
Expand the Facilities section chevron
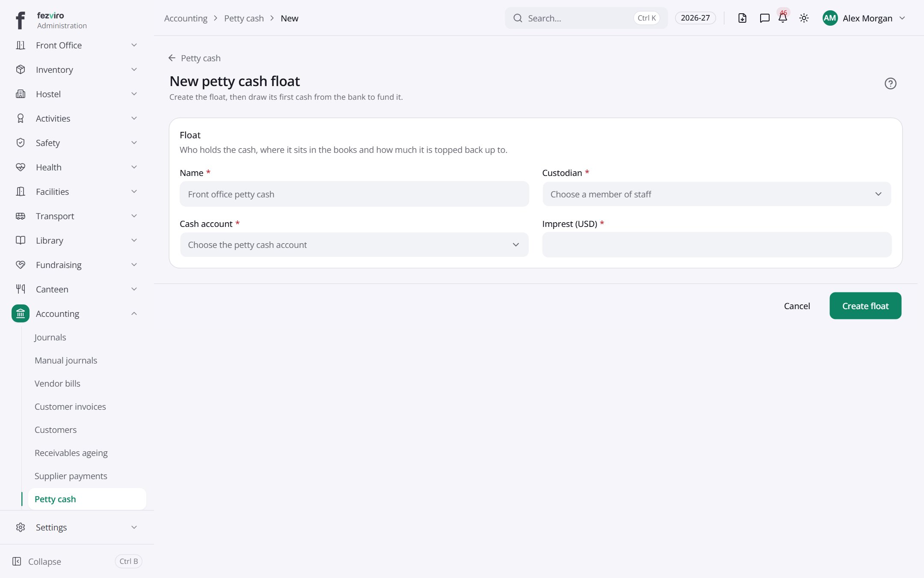(134, 191)
